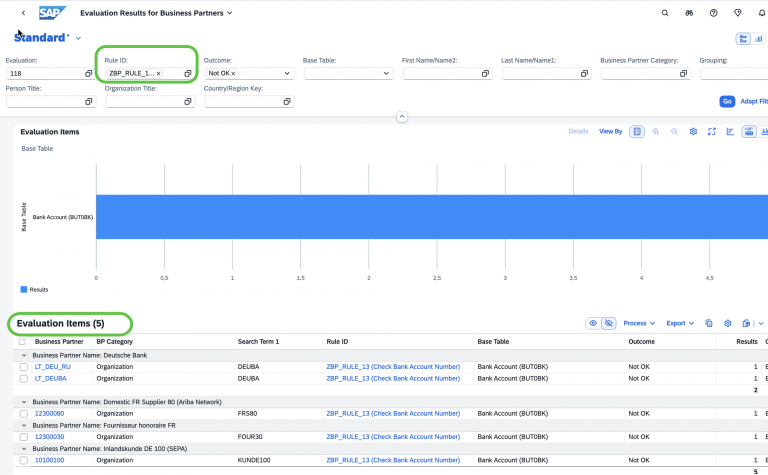Image resolution: width=768 pixels, height=475 pixels.
Task: Click the search magnifier in the header
Action: (x=665, y=13)
